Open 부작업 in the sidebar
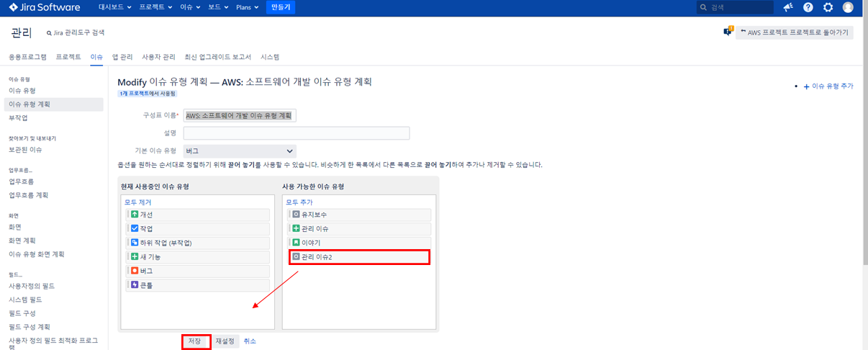Image resolution: width=868 pixels, height=350 pixels. tap(18, 117)
